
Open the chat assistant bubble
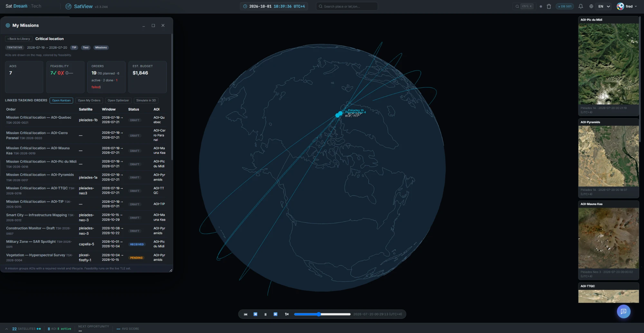(x=623, y=311)
